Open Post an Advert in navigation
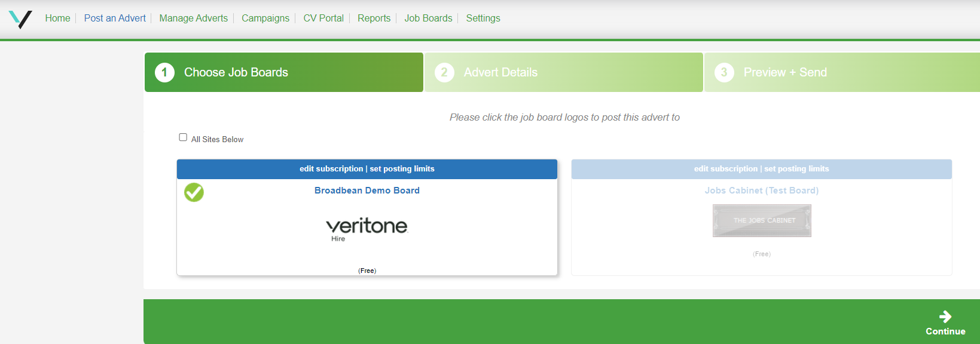 click(115, 19)
